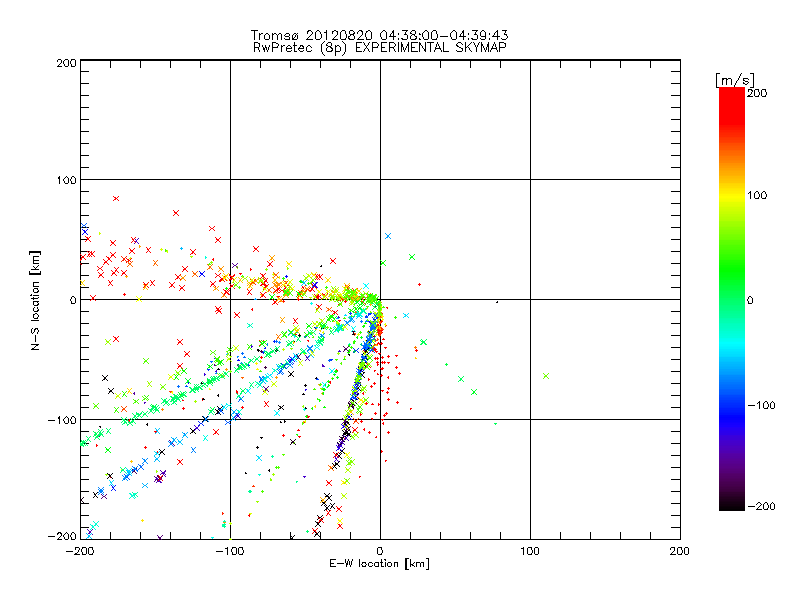800x600 pixels.
Task: Click the 'E-W location [km]' axis label
Action: pos(379,564)
